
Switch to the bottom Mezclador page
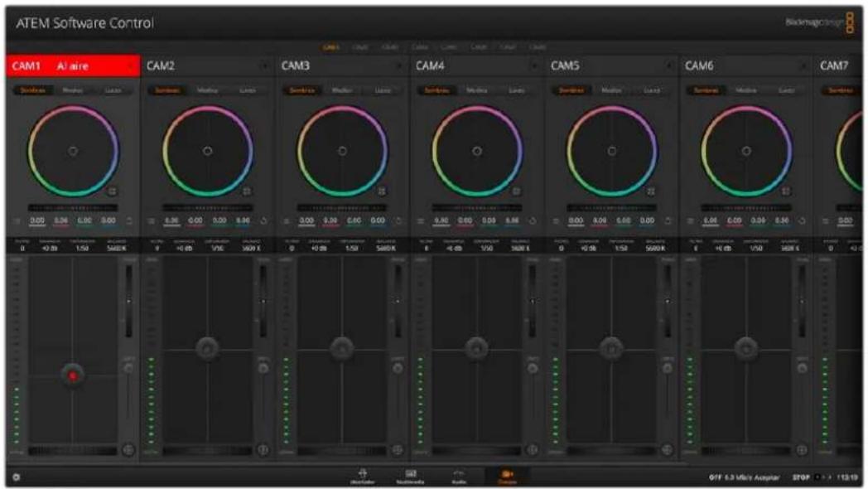(x=363, y=477)
